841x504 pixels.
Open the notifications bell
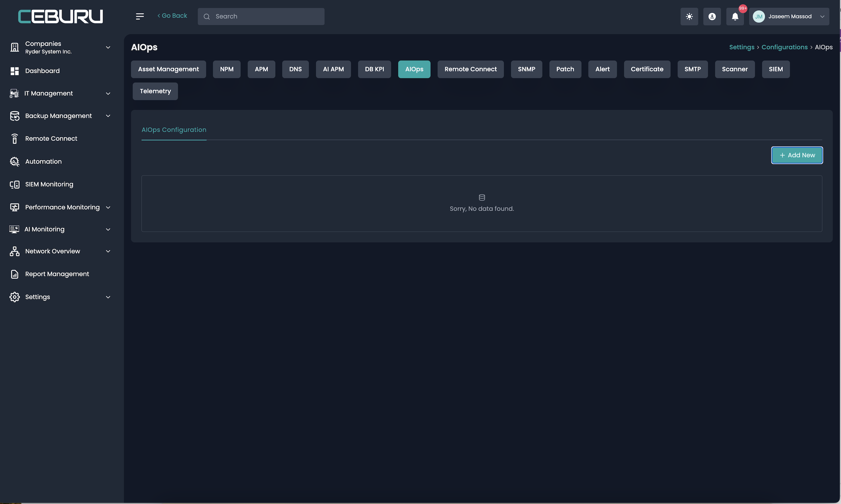click(x=735, y=16)
